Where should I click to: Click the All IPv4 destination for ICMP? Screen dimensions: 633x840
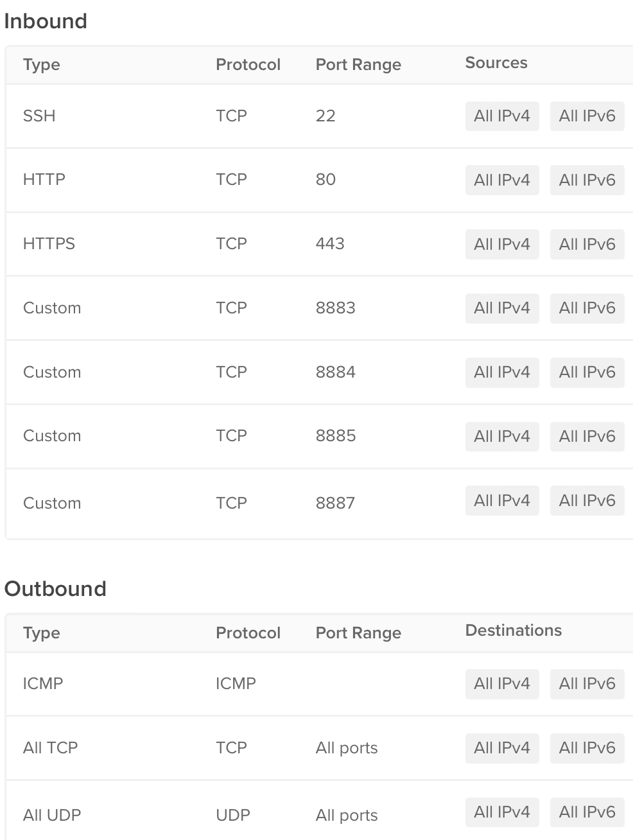[502, 684]
